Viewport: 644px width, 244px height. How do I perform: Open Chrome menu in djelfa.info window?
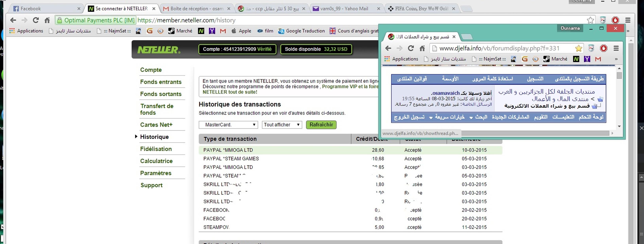[616, 48]
